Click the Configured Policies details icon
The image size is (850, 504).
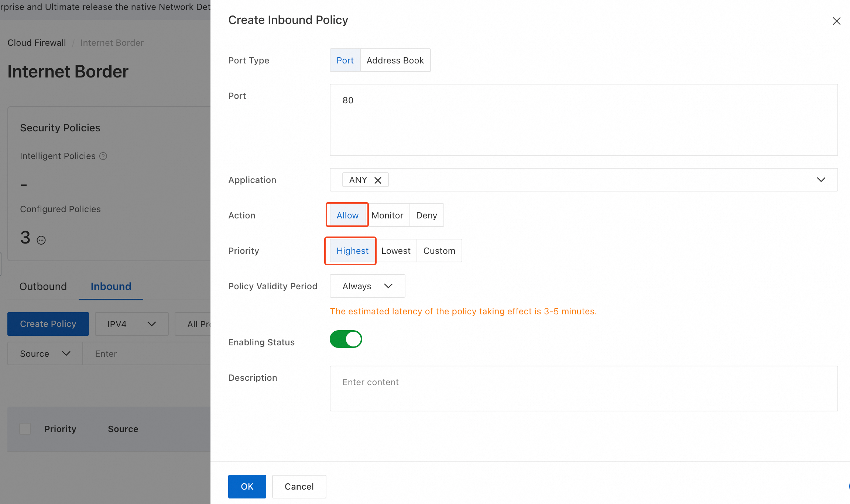click(x=41, y=240)
